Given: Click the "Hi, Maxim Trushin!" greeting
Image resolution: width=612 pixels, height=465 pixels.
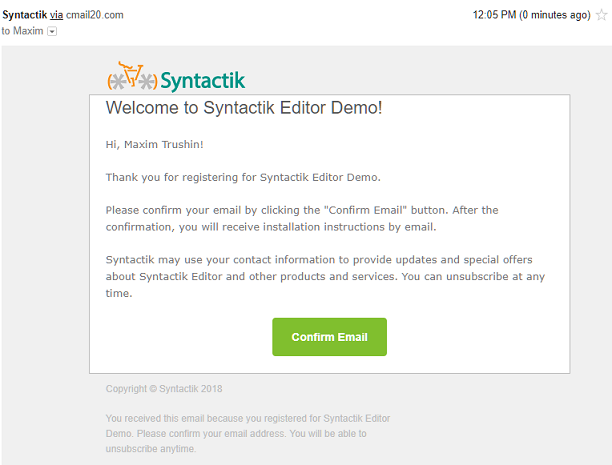Looking at the screenshot, I should tap(154, 145).
